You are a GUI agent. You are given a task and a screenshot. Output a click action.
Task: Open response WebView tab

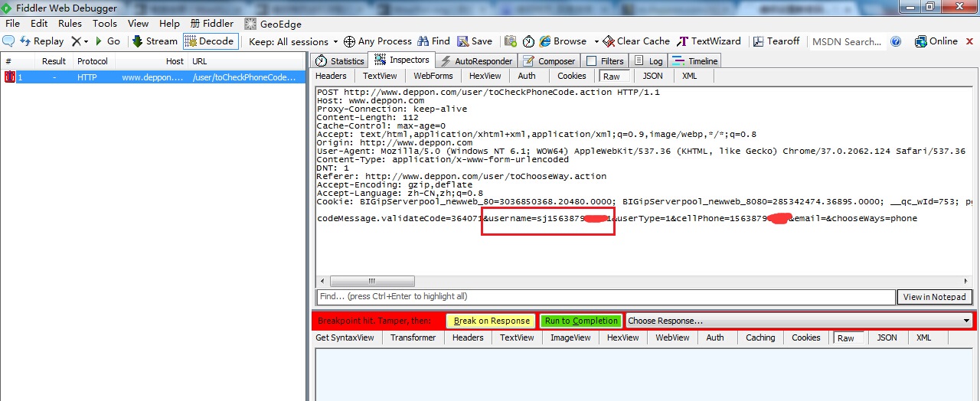point(673,337)
